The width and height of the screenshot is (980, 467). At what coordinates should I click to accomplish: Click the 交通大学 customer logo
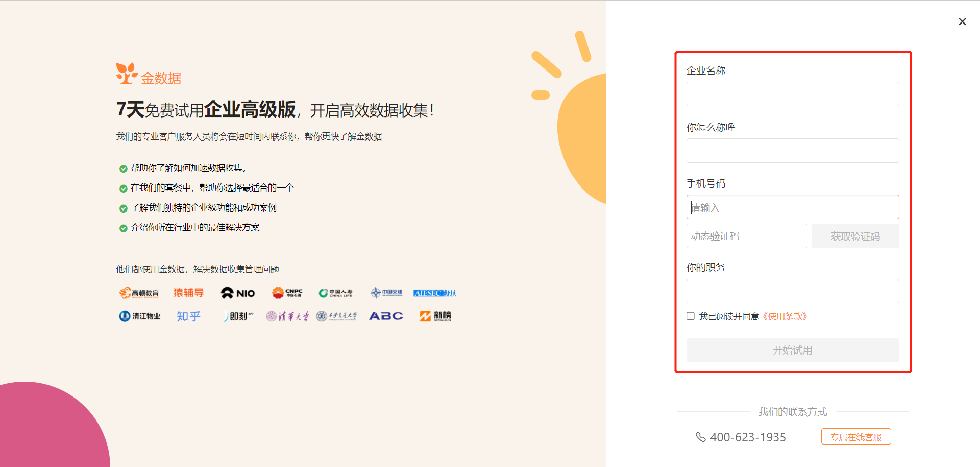[336, 316]
